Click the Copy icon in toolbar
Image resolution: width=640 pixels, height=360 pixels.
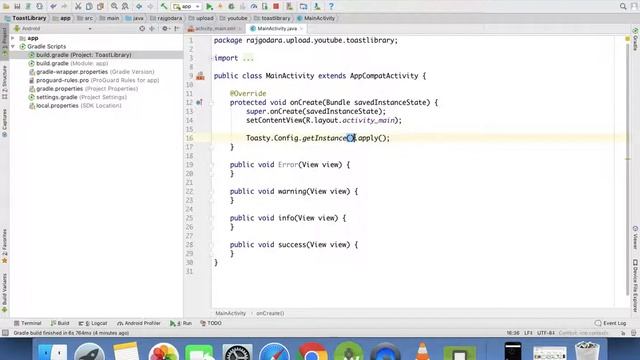[89, 6]
